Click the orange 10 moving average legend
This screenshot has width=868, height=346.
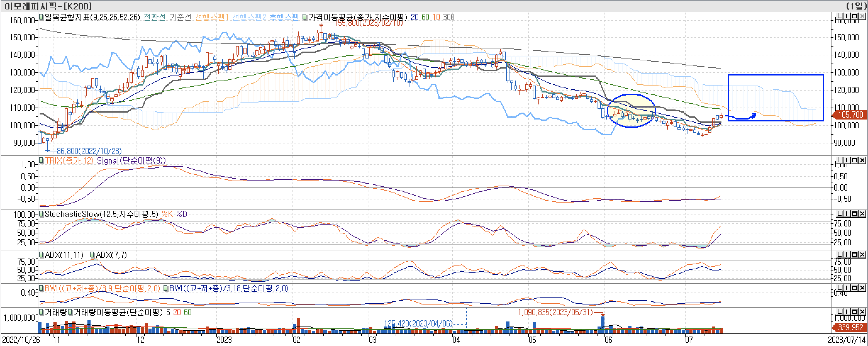pyautogui.click(x=436, y=17)
